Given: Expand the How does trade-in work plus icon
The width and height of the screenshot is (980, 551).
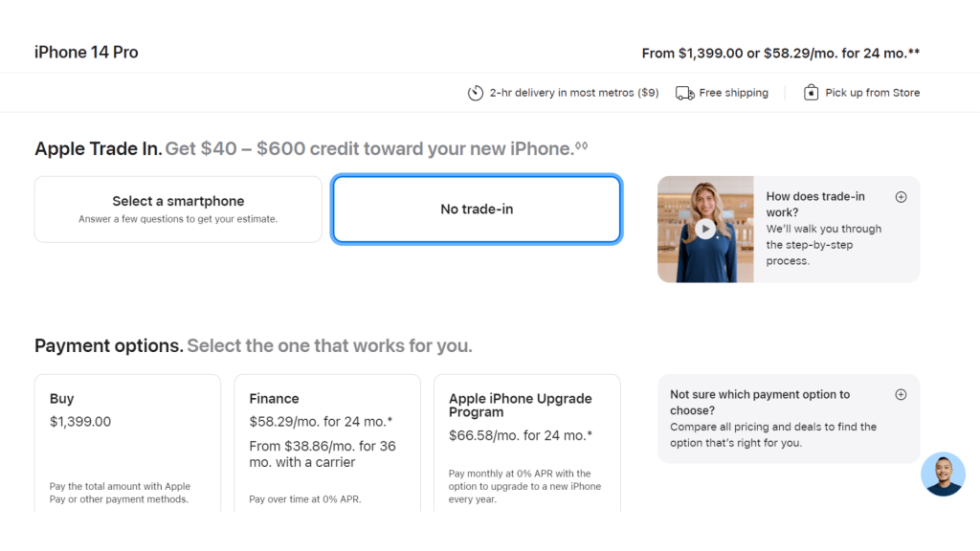Looking at the screenshot, I should pos(901,197).
